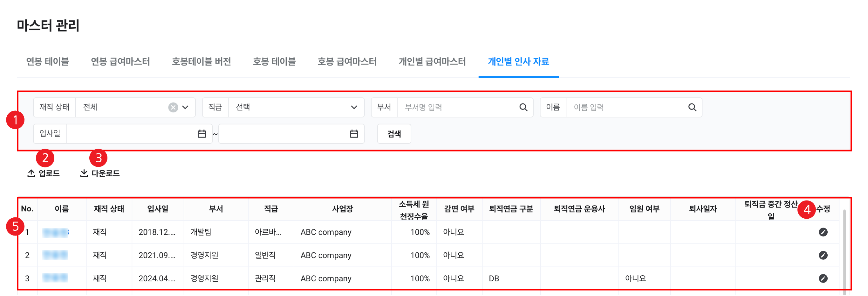
Task: Click the 업로드 button
Action: (44, 173)
